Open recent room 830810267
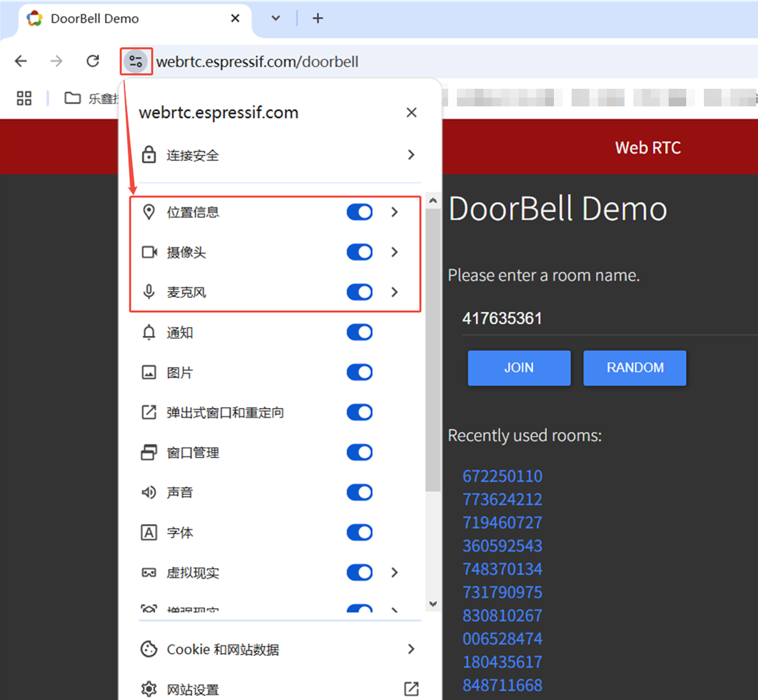This screenshot has height=700, width=758. point(502,615)
